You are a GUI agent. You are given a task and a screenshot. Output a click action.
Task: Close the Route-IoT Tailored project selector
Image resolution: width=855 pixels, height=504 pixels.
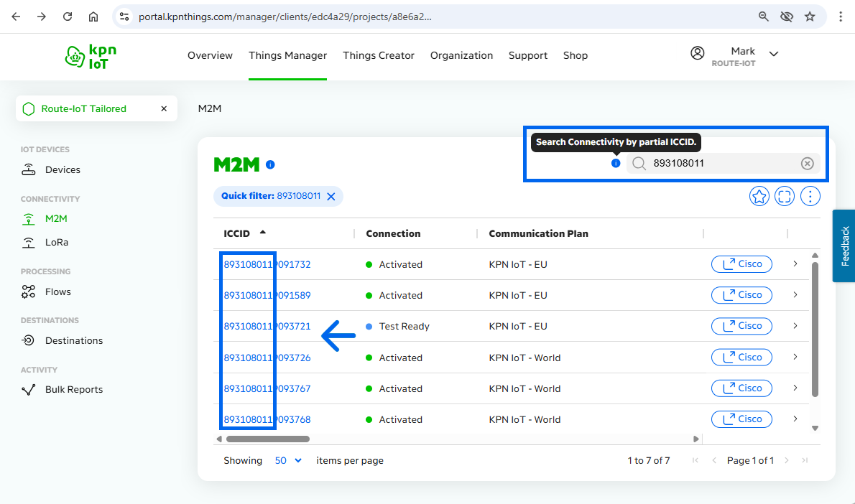[x=164, y=109]
